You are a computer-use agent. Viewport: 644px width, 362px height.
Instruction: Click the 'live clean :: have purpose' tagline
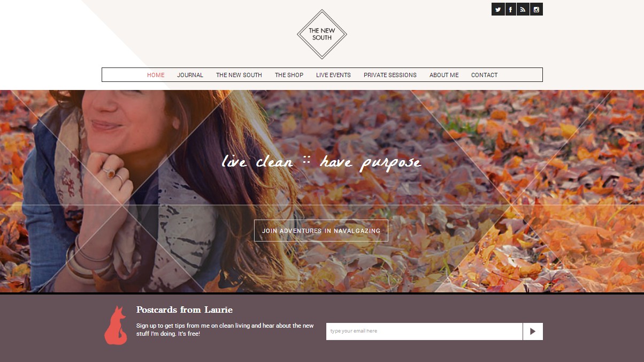click(321, 162)
